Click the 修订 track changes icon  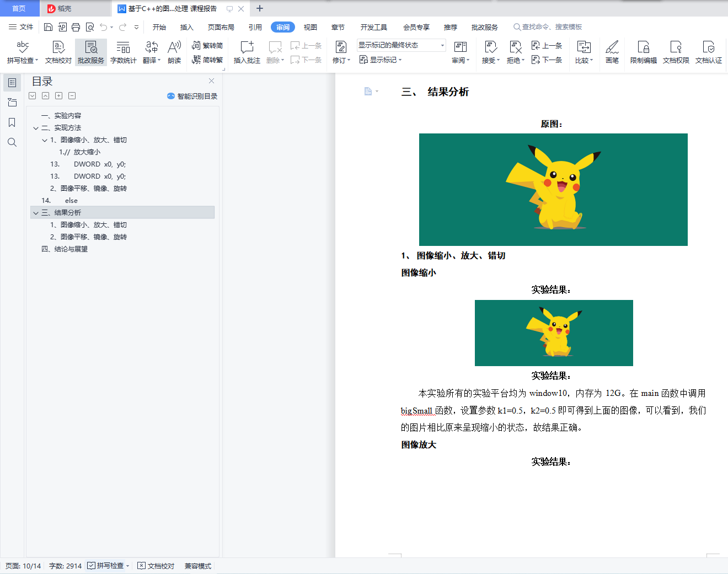coord(341,47)
